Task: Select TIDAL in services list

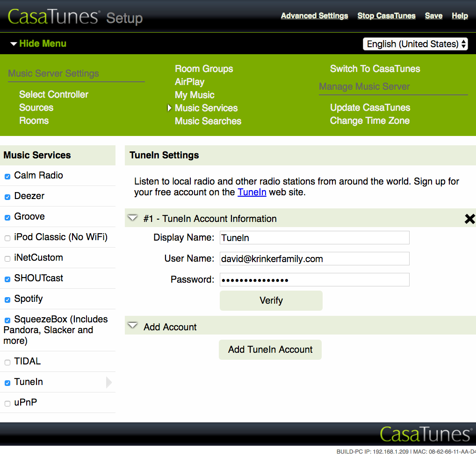Action: (x=27, y=361)
